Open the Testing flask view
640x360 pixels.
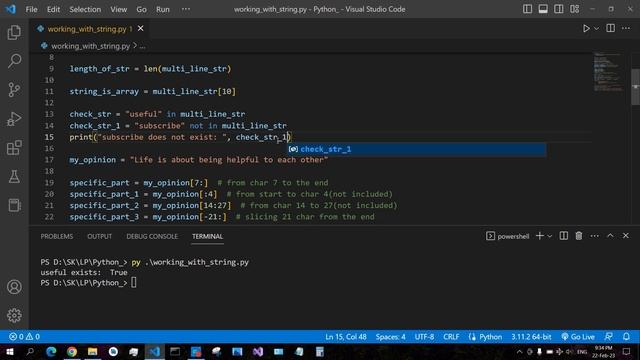tap(14, 177)
